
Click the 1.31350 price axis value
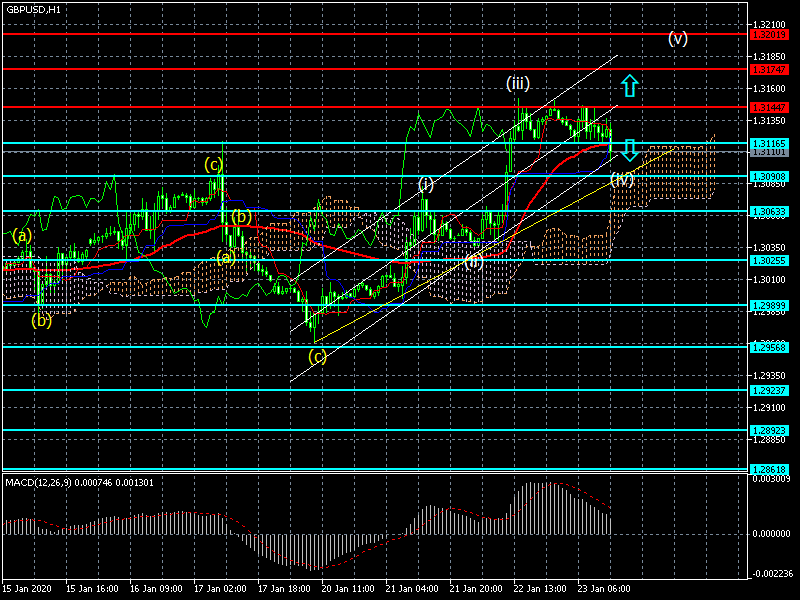click(x=769, y=120)
